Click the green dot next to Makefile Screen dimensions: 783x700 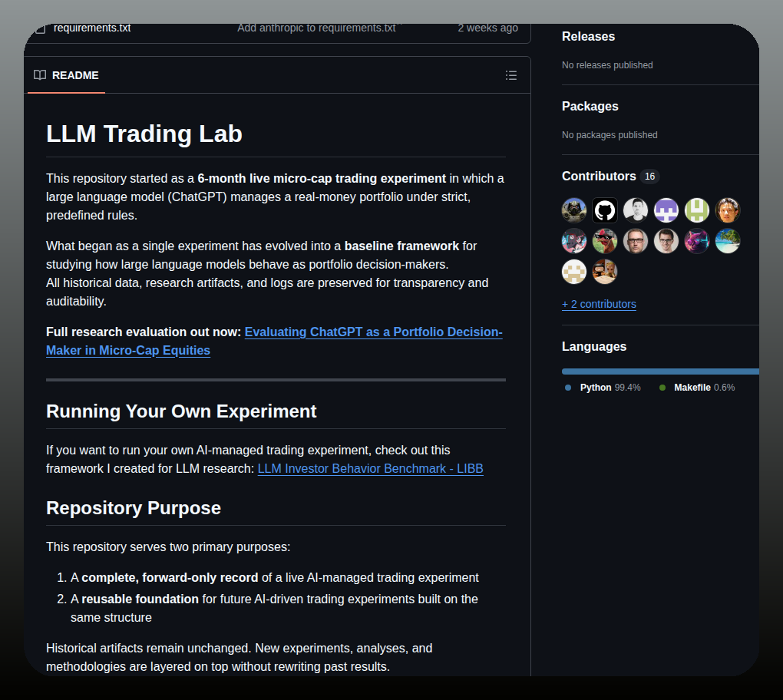pos(662,388)
